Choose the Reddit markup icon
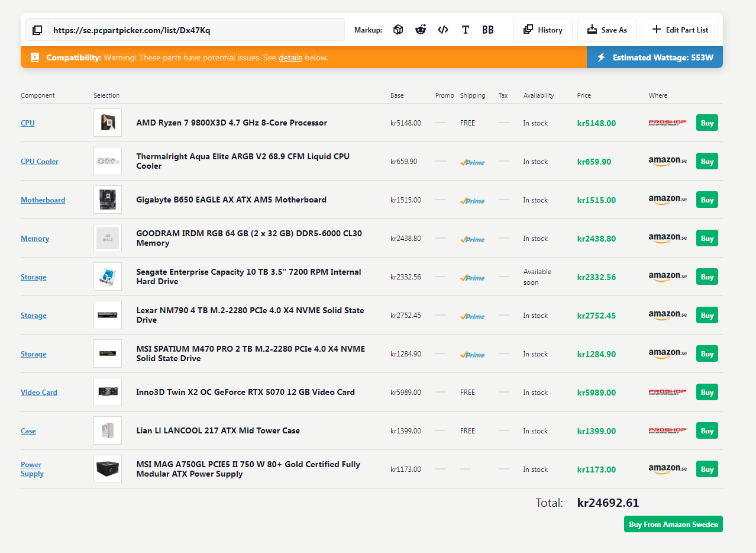 pos(421,30)
